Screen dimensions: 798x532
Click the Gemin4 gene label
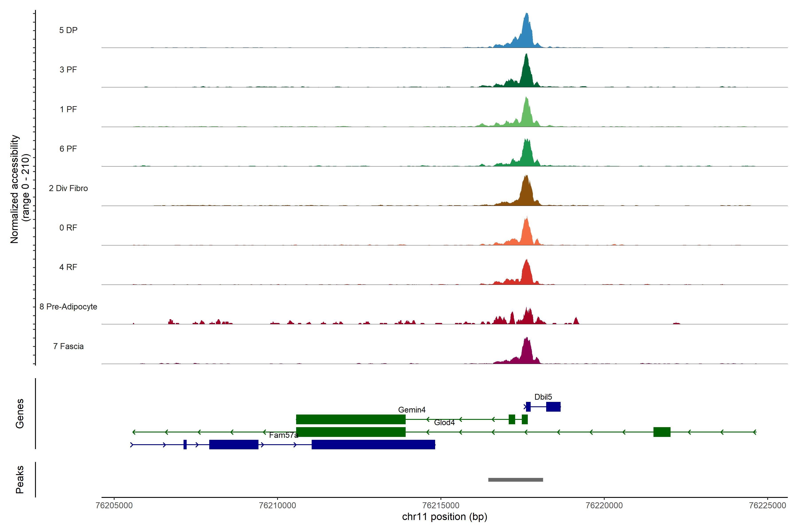pyautogui.click(x=412, y=410)
